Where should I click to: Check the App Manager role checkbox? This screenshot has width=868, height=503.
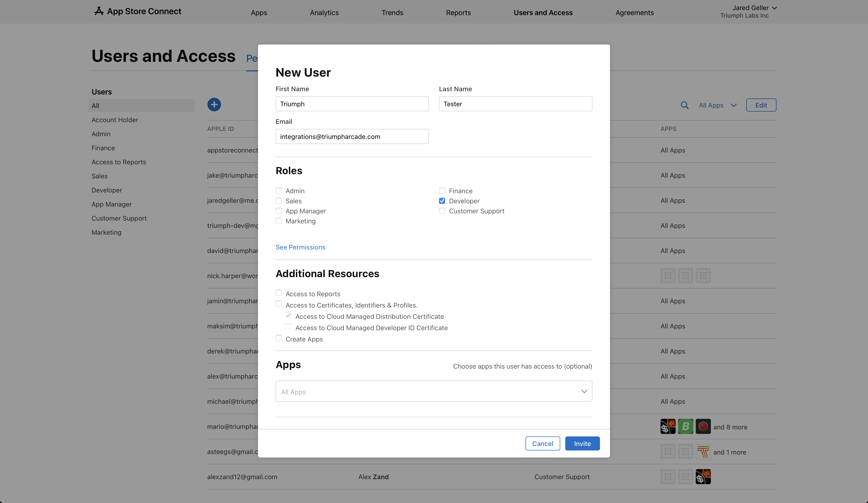click(279, 211)
